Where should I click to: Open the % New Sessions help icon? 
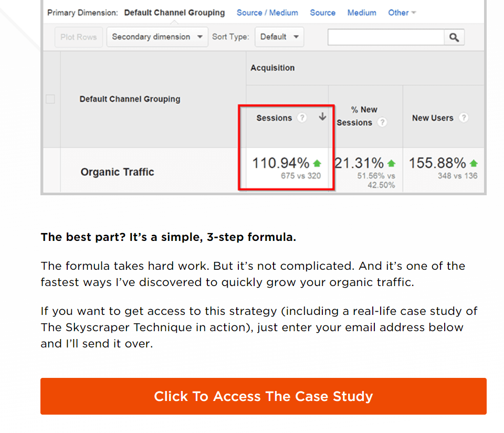pyautogui.click(x=382, y=122)
